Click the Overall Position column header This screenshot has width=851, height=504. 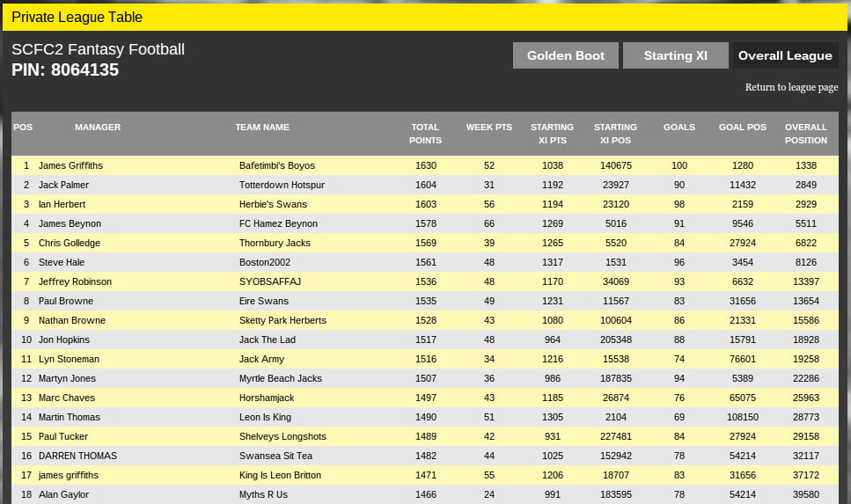(806, 134)
